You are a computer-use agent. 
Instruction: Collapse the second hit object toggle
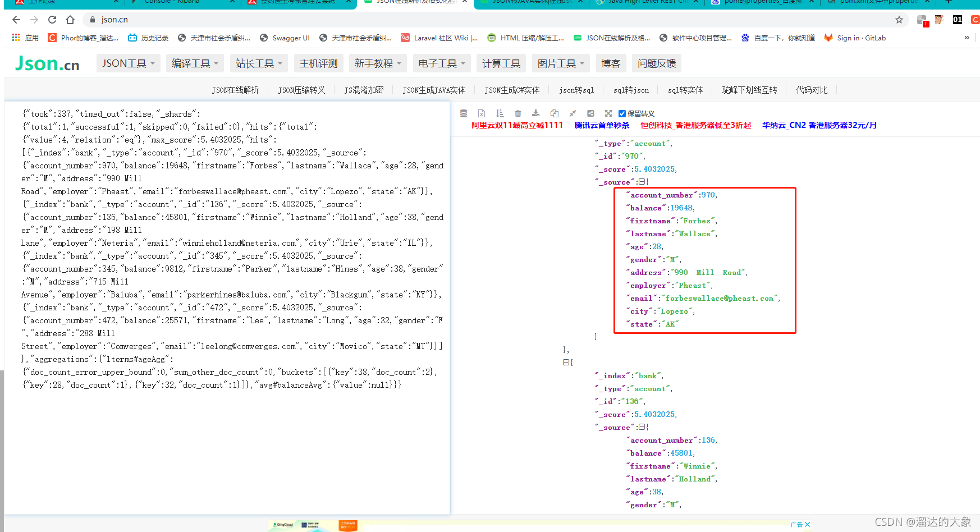point(566,363)
